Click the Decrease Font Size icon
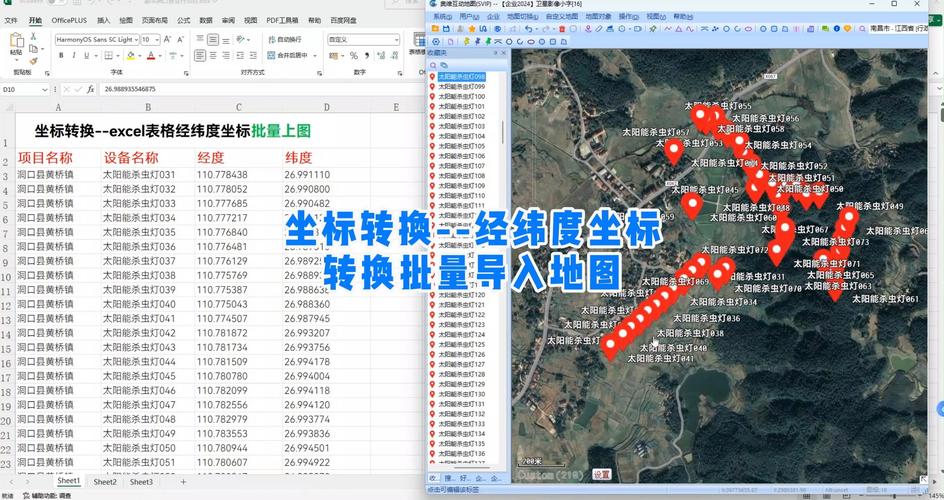Screen dimensions: 944x500 [x=180, y=40]
